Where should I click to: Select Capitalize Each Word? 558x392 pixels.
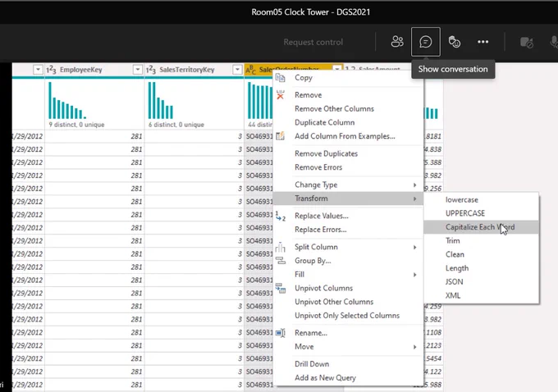(x=481, y=227)
